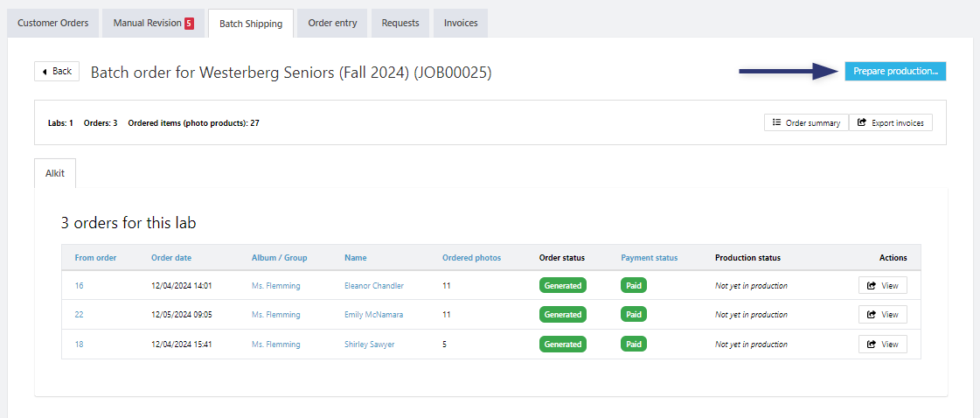
Task: Open order number 22
Action: (79, 314)
